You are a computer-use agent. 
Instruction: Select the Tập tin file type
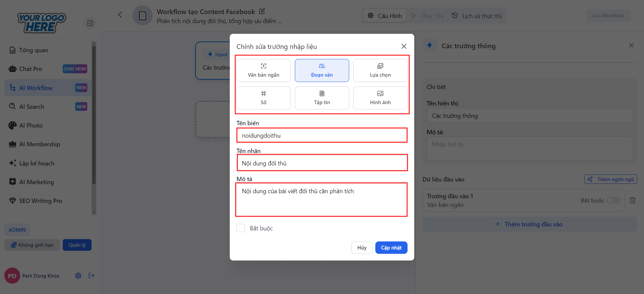click(322, 98)
